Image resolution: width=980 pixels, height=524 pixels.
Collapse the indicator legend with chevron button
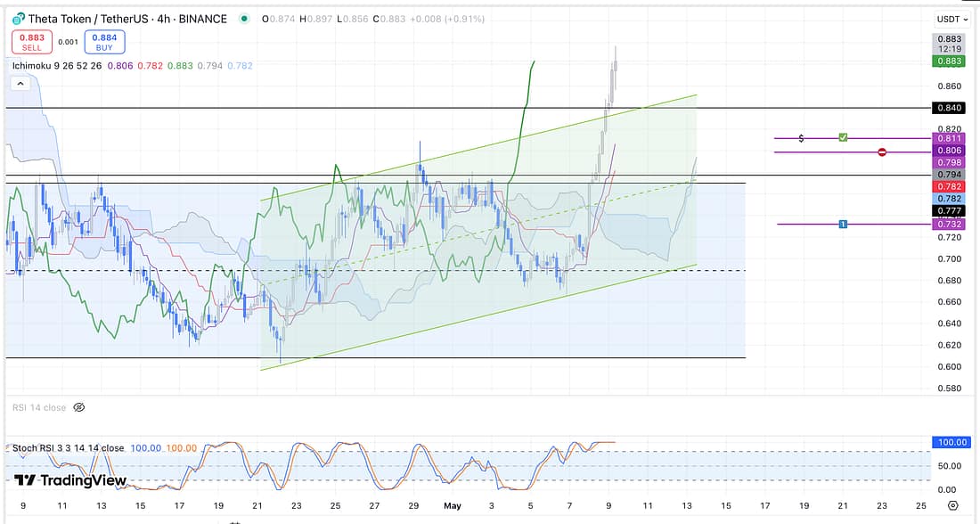pos(20,83)
